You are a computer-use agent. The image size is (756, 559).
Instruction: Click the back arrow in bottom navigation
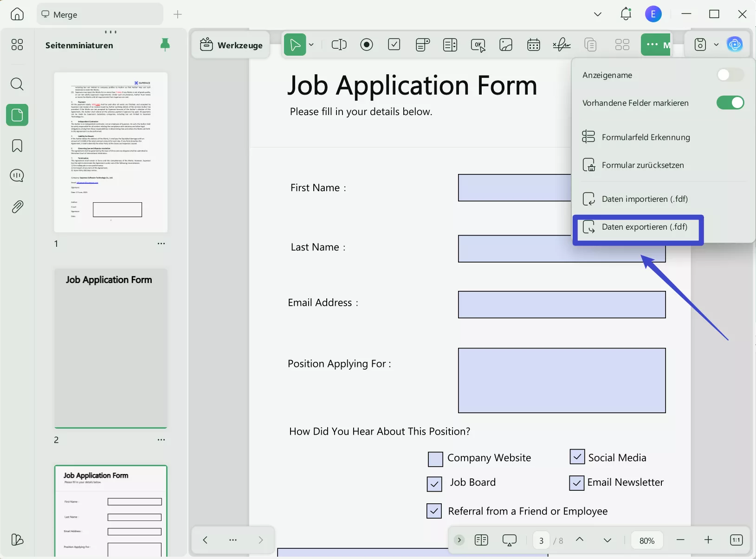pos(205,540)
